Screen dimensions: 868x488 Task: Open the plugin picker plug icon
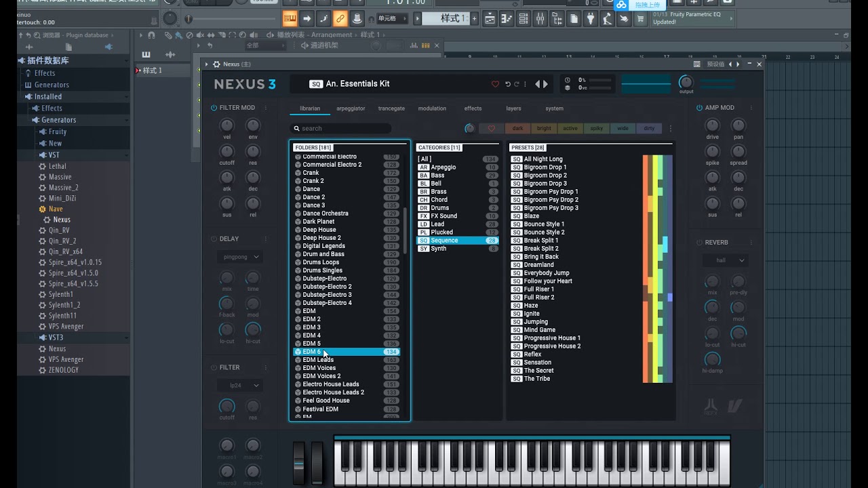(591, 19)
